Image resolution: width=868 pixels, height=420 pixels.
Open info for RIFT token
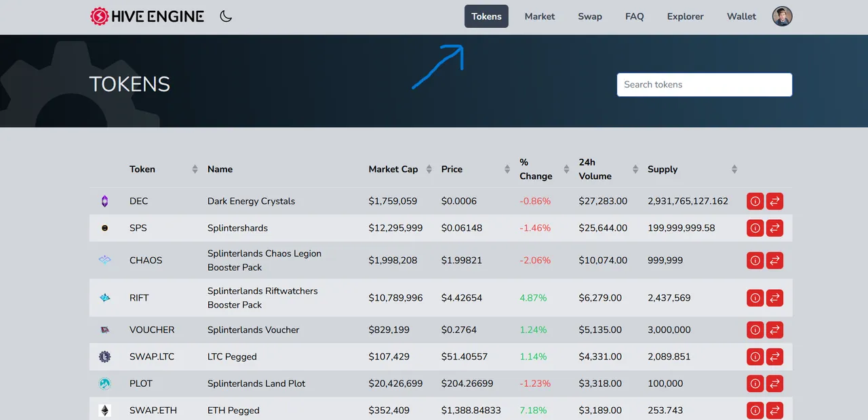click(x=755, y=297)
